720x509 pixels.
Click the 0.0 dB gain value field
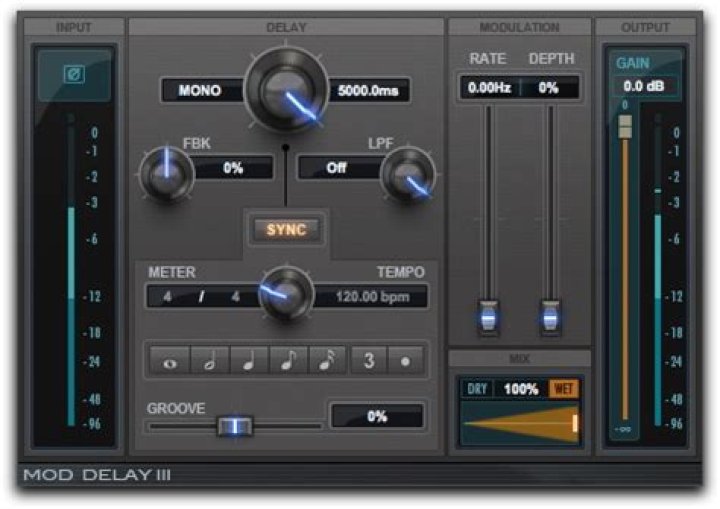point(643,86)
